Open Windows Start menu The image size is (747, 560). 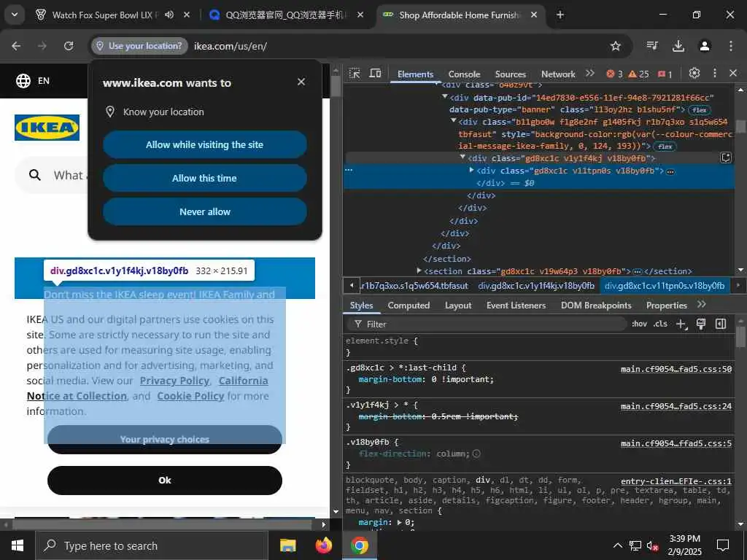click(18, 545)
